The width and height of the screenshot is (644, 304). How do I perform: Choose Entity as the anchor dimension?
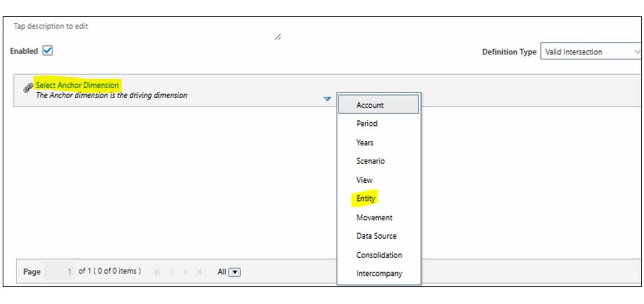coord(366,199)
